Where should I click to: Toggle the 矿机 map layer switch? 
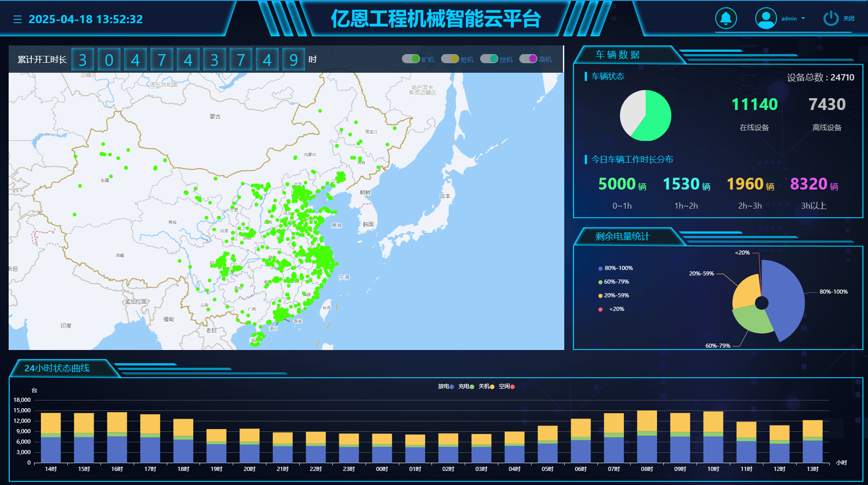coord(411,59)
